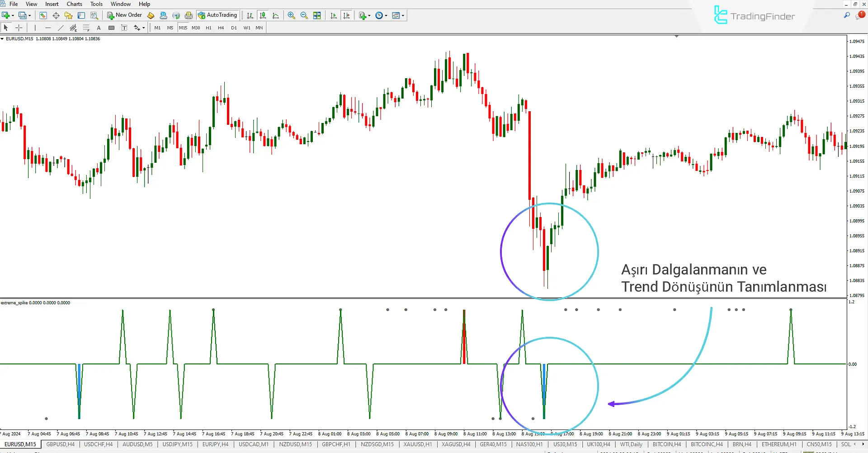Toggle the chart Auto Scroll button
The width and height of the screenshot is (868, 453).
(334, 15)
